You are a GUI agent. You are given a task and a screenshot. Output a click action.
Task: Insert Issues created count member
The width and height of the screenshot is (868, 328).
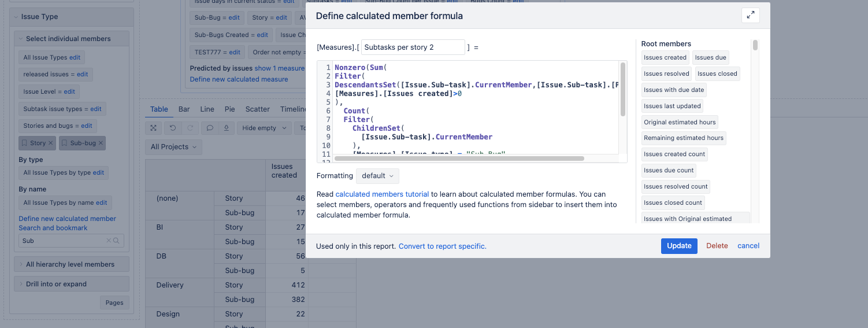(674, 154)
